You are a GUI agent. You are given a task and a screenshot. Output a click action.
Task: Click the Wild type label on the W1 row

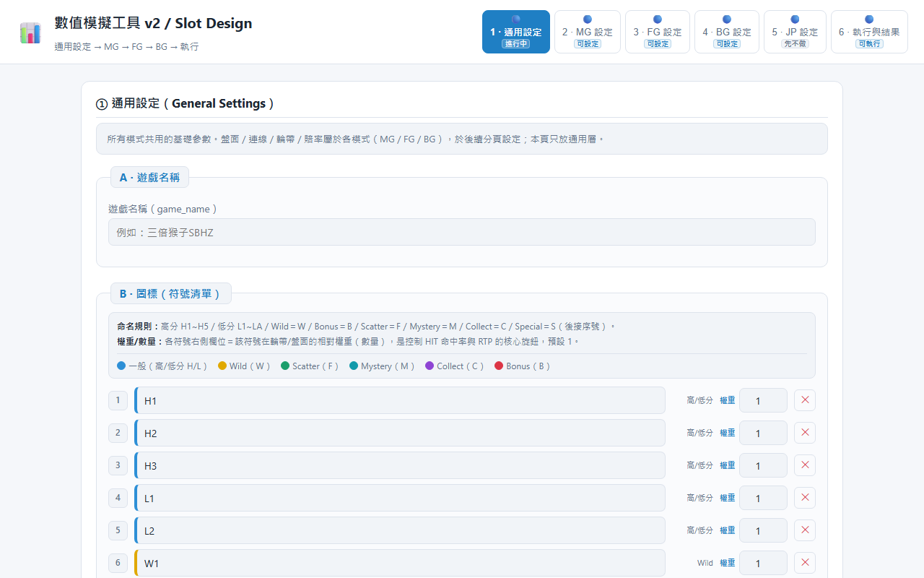[705, 563]
